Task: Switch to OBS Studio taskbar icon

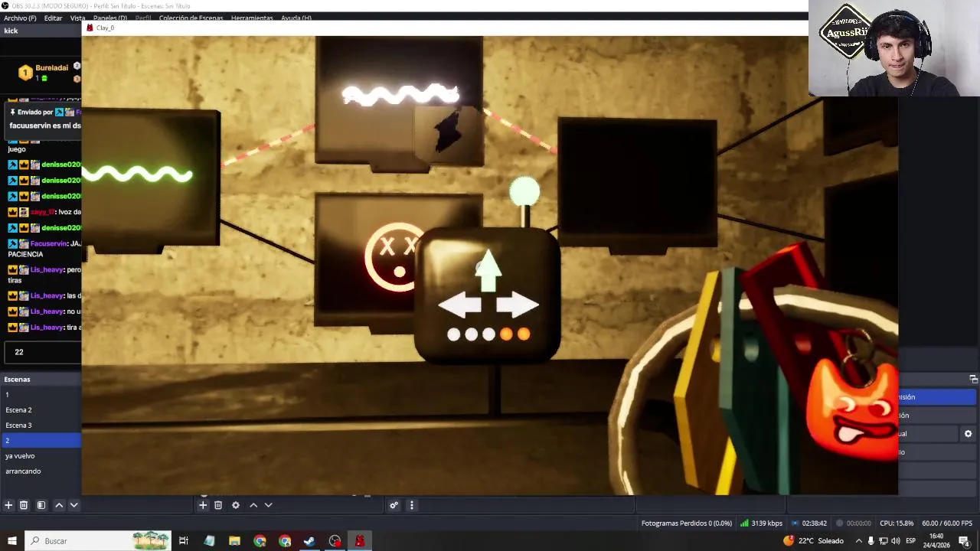Action: click(335, 541)
